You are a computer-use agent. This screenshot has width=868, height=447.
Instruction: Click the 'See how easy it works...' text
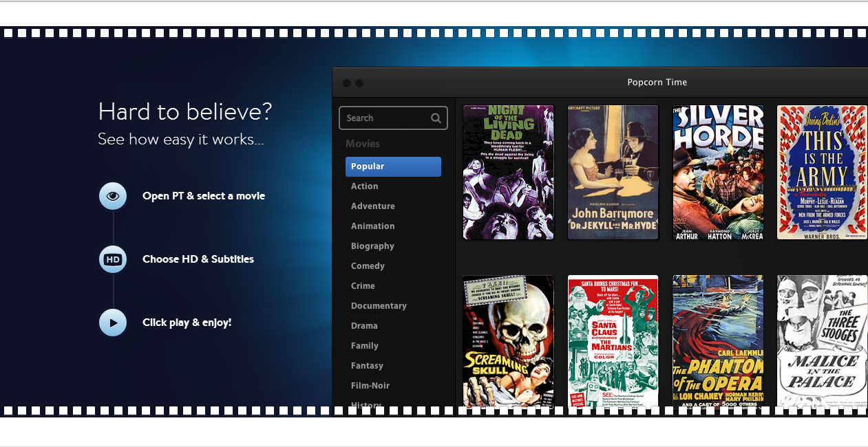[x=181, y=140]
